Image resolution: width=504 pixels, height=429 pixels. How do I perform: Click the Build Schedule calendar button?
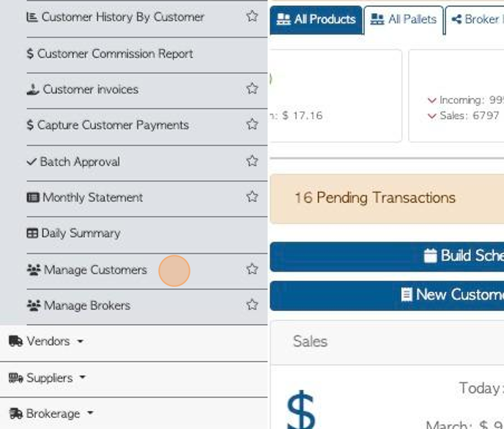(387, 256)
